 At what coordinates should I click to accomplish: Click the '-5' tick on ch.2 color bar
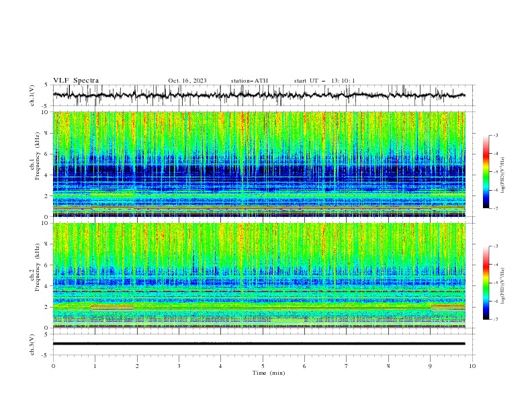point(496,283)
